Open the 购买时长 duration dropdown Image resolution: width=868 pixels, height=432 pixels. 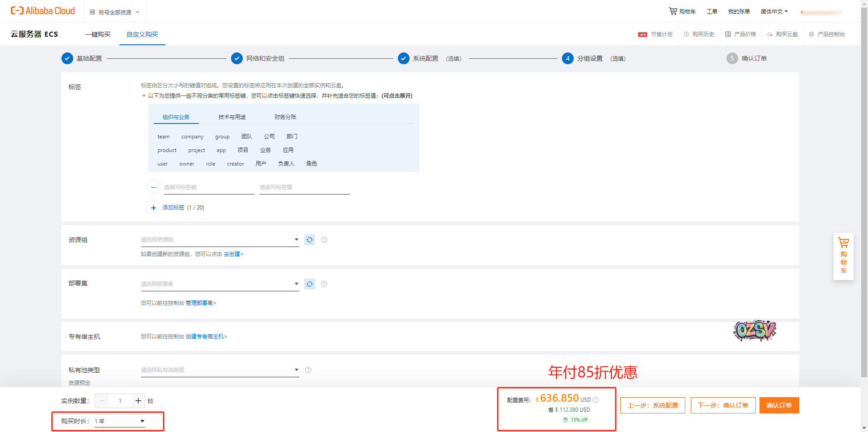(120, 421)
